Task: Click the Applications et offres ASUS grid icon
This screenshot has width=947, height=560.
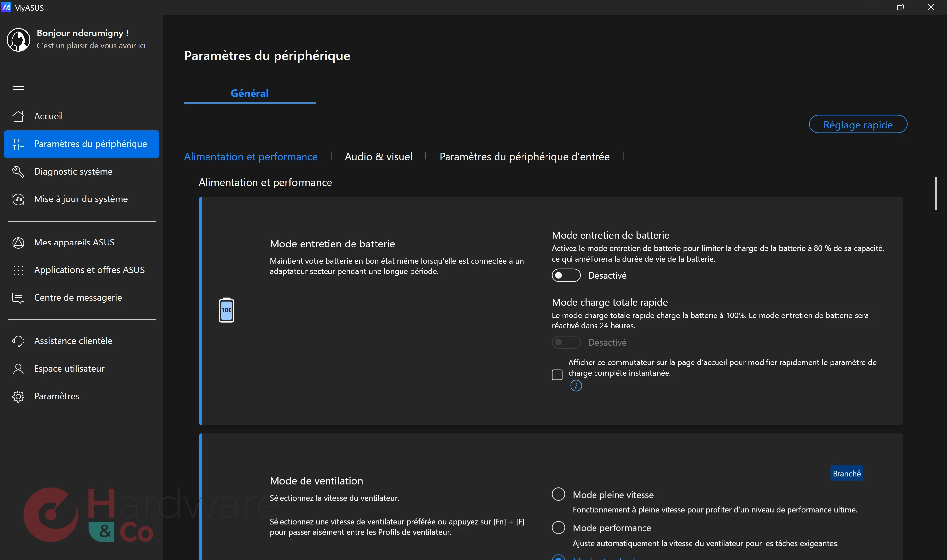Action: point(18,270)
